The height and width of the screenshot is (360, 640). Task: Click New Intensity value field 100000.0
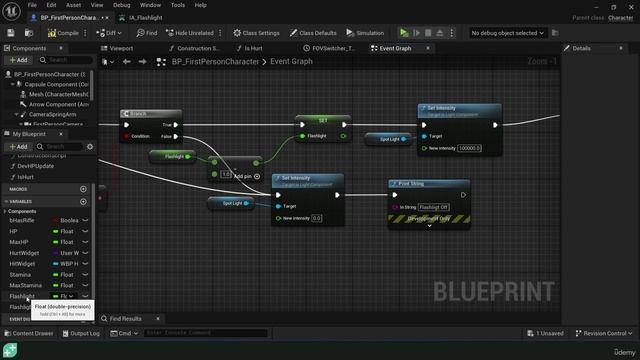[469, 148]
